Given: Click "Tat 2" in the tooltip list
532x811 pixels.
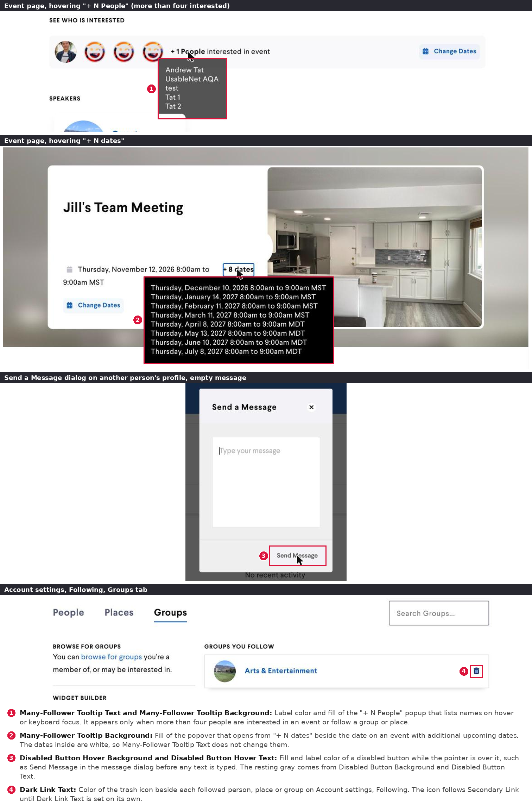Looking at the screenshot, I should click(x=173, y=106).
